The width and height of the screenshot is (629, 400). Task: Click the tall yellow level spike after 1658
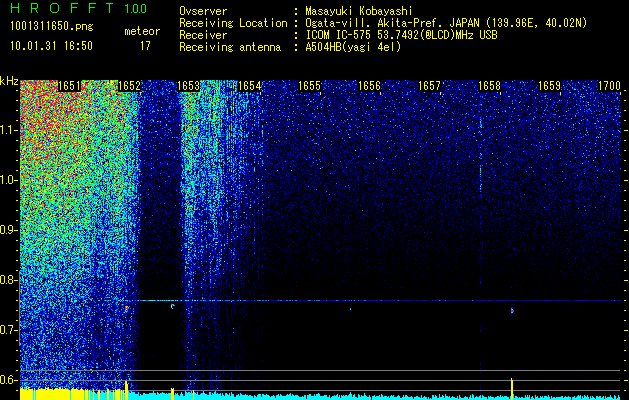pyautogui.click(x=512, y=388)
